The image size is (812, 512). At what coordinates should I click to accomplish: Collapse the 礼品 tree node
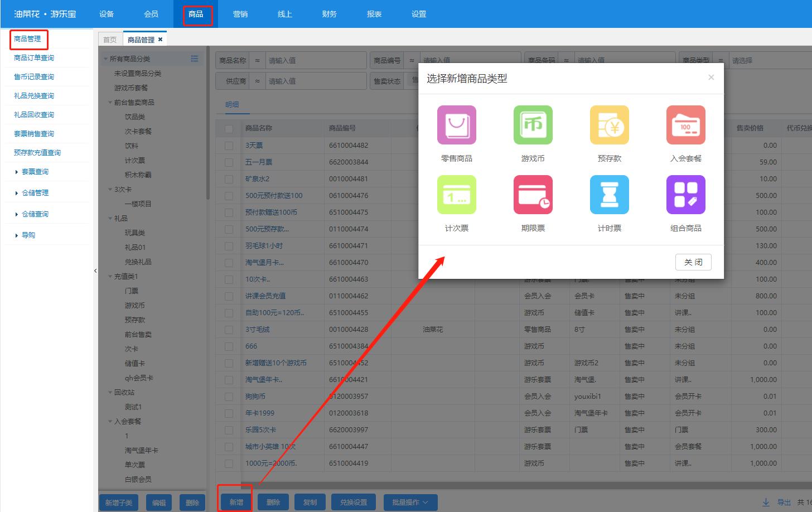pos(110,218)
